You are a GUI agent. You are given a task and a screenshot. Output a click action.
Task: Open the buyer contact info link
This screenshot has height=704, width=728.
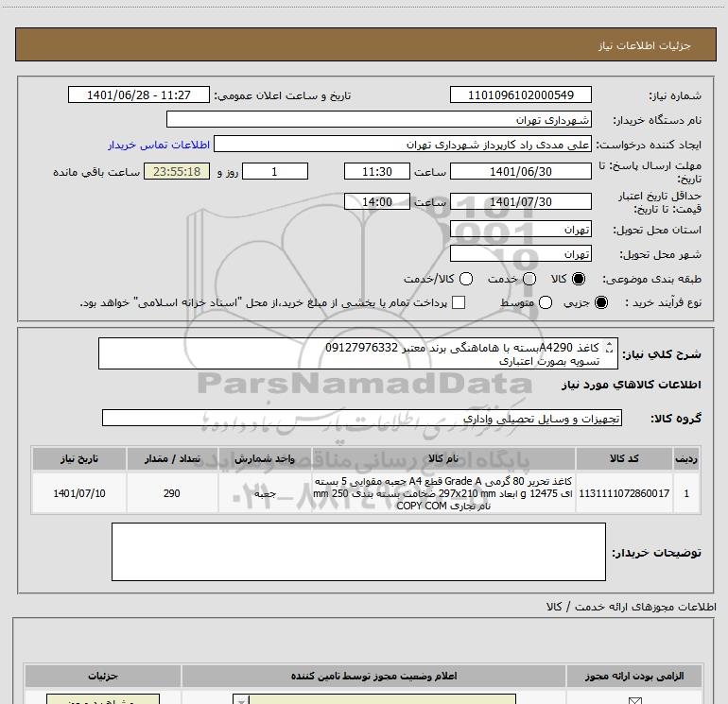(159, 145)
